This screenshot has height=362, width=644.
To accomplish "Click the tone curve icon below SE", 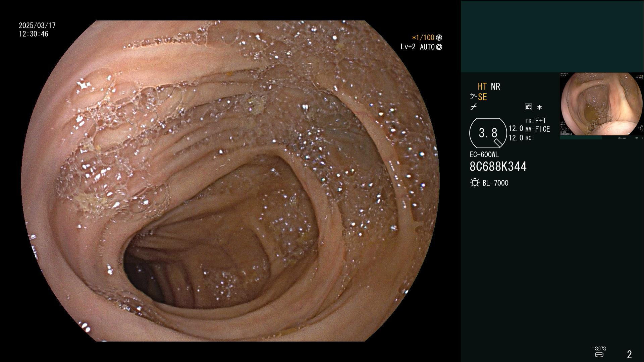I will [x=474, y=107].
